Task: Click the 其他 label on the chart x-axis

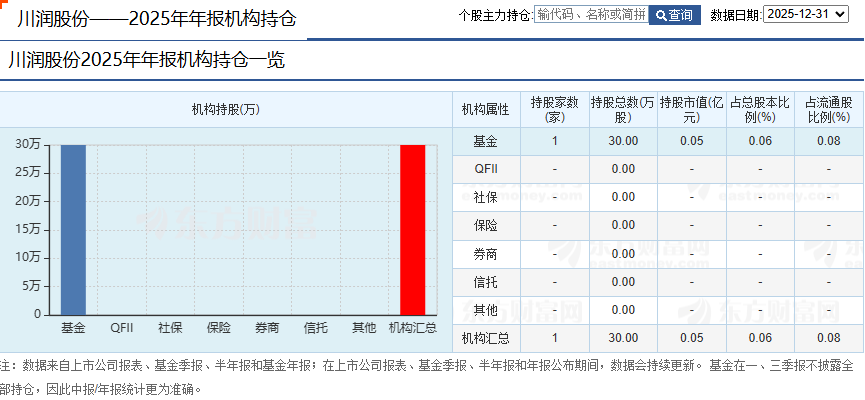Action: pos(364,328)
